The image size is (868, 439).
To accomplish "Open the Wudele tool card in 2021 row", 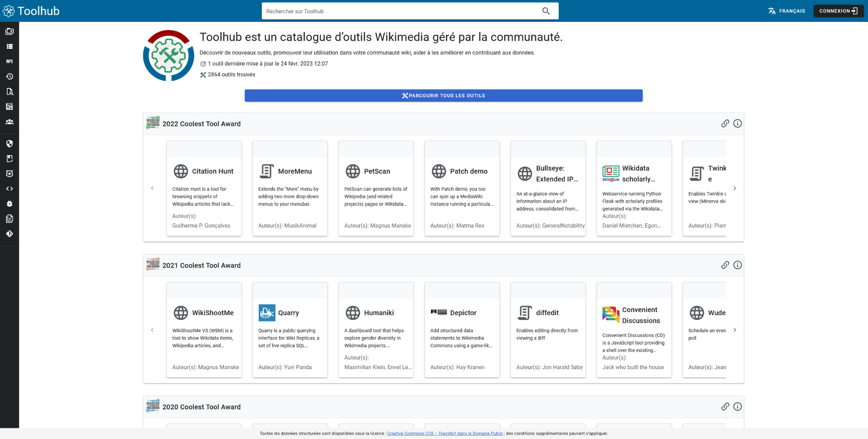I will (x=704, y=330).
